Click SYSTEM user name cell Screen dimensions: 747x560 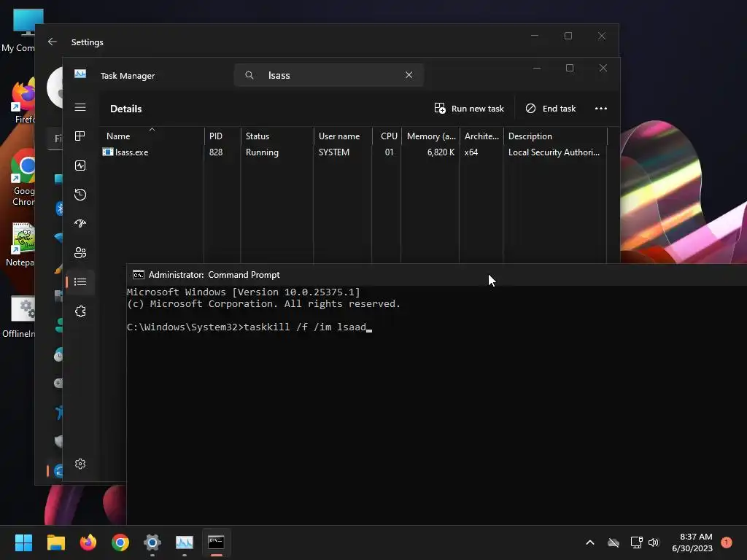coord(334,152)
